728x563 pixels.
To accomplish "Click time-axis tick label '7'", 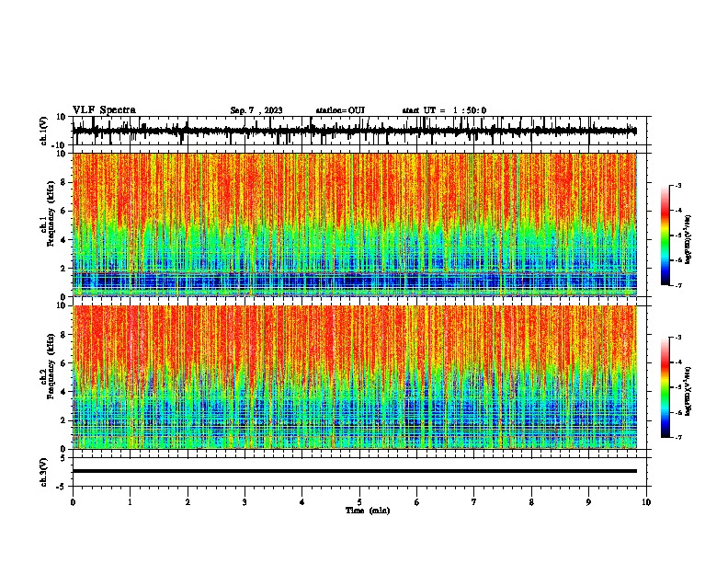I will pyautogui.click(x=474, y=502).
